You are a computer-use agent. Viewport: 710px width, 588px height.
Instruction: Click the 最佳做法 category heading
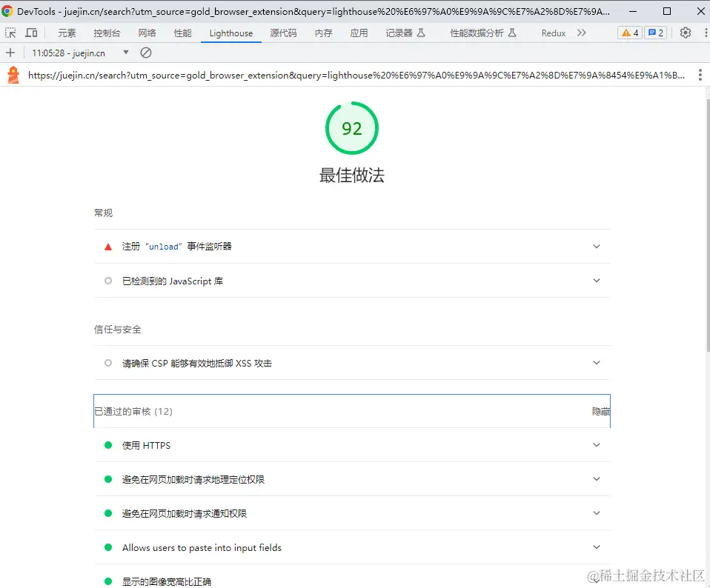pyautogui.click(x=352, y=175)
